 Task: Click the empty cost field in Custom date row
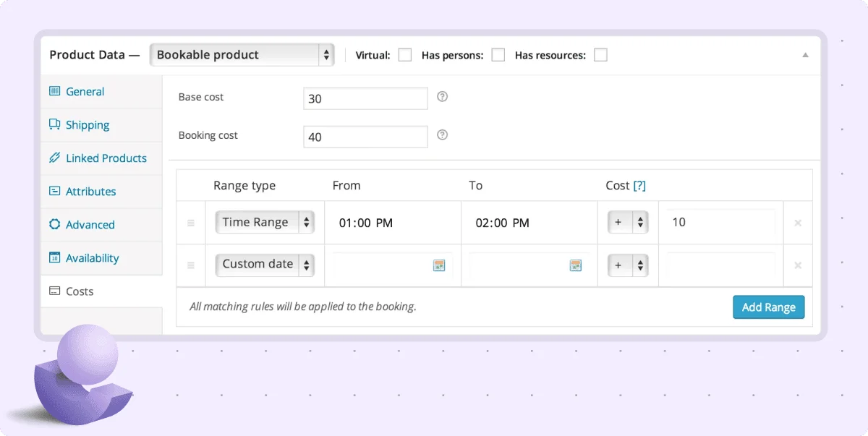pos(720,265)
